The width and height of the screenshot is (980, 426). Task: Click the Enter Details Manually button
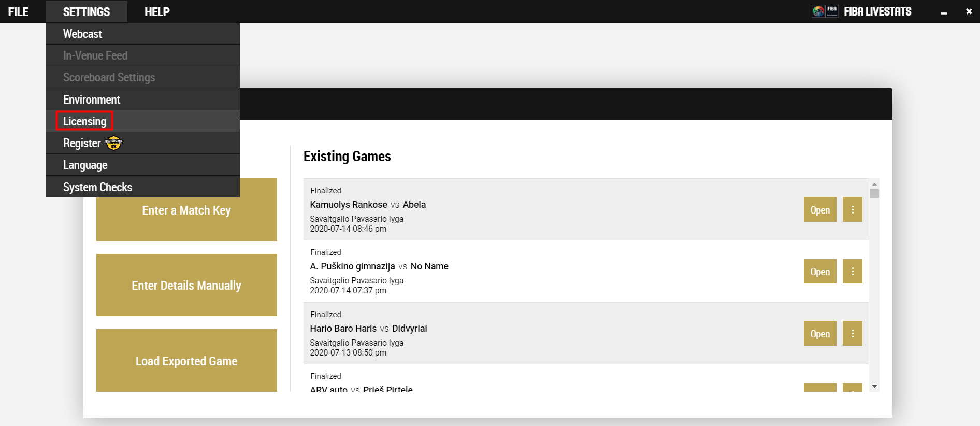click(186, 285)
